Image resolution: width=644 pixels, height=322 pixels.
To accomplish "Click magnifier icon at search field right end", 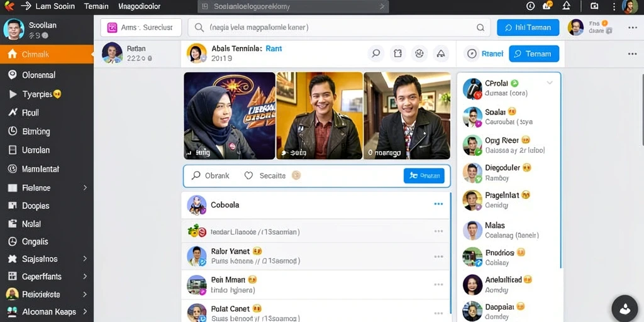I will 480,28.
